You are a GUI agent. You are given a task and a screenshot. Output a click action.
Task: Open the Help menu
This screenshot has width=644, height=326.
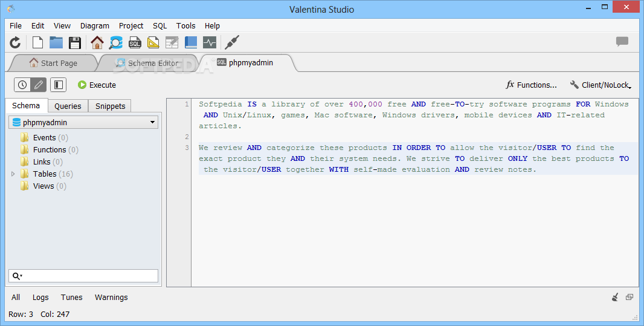212,25
